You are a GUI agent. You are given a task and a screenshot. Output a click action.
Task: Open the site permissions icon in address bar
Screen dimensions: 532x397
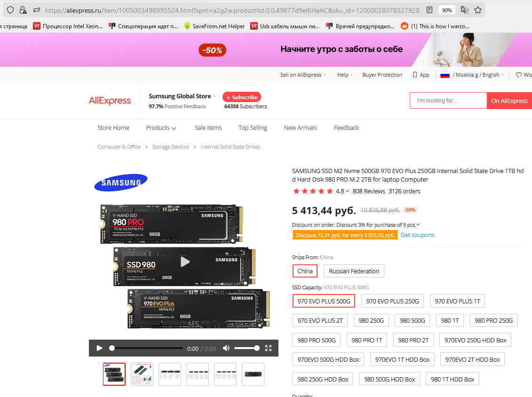pos(37,10)
